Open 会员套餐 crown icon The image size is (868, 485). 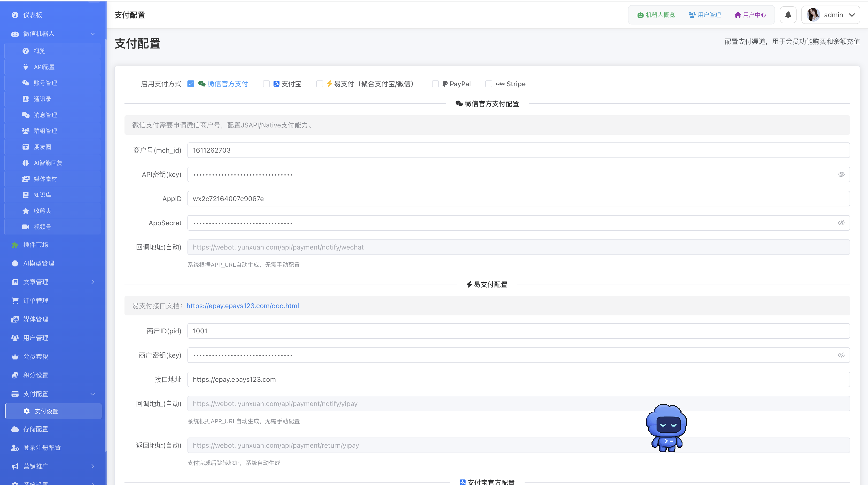click(15, 357)
